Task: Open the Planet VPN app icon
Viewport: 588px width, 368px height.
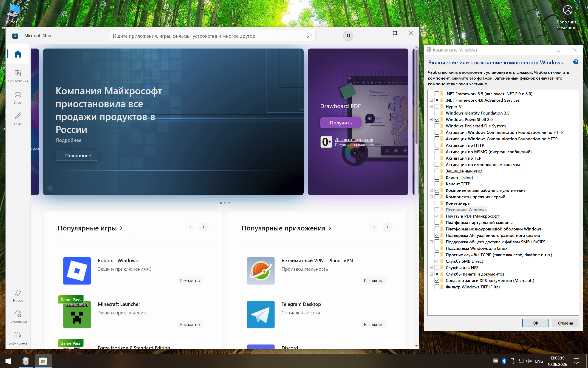Action: pyautogui.click(x=261, y=271)
